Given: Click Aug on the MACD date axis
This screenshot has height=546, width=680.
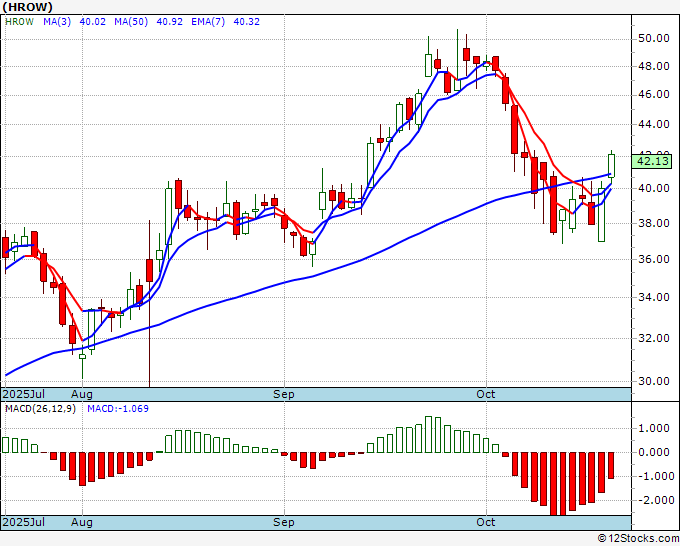Looking at the screenshot, I should pos(82,522).
